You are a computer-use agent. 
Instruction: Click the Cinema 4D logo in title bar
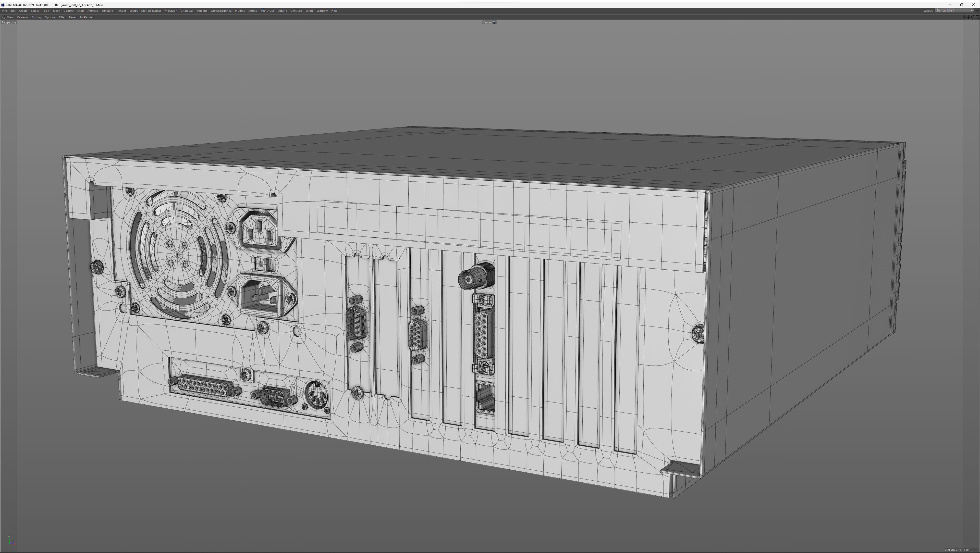3,5
